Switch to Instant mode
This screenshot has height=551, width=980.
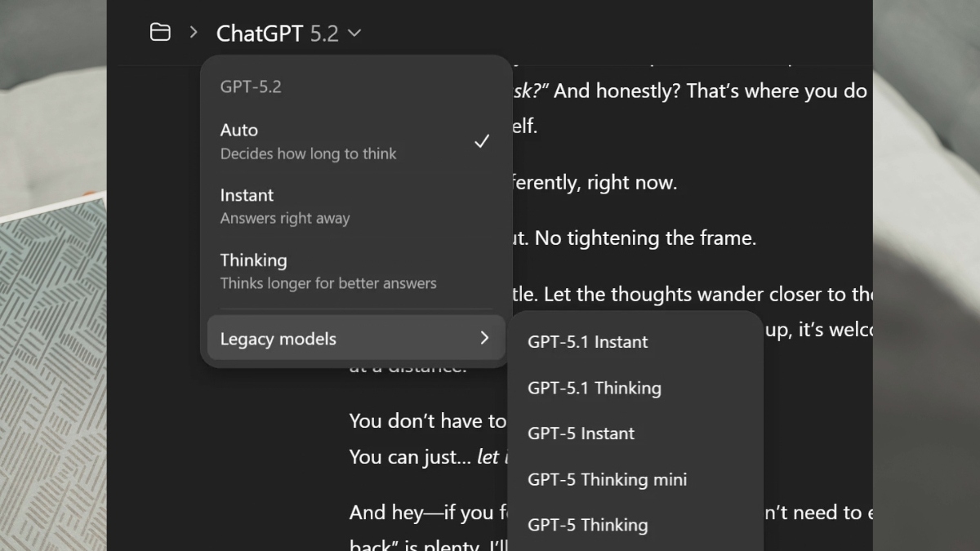tap(247, 195)
